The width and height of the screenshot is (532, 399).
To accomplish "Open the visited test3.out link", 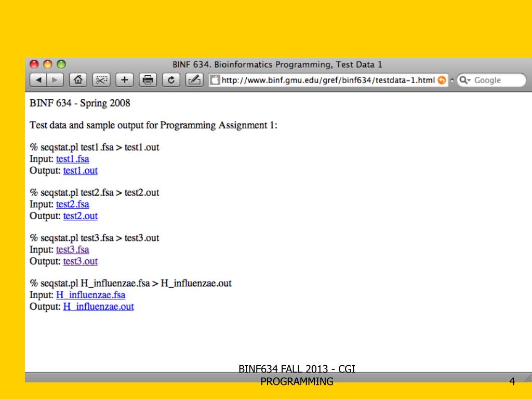I will coord(81,261).
